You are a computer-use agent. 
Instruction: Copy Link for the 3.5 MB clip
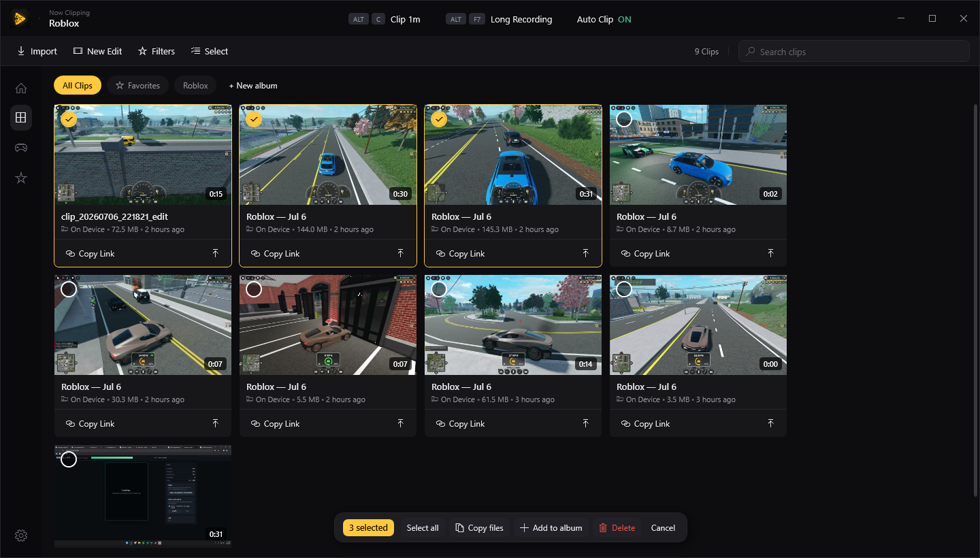pos(645,423)
